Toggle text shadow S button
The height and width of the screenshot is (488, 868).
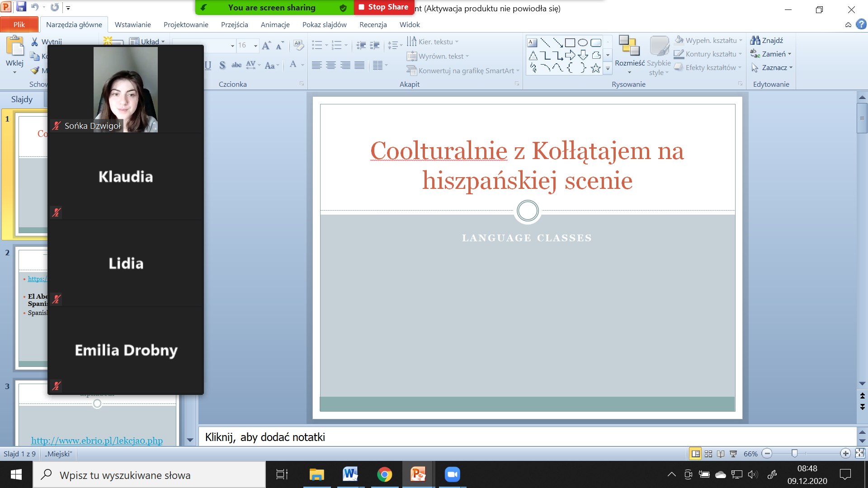[222, 65]
